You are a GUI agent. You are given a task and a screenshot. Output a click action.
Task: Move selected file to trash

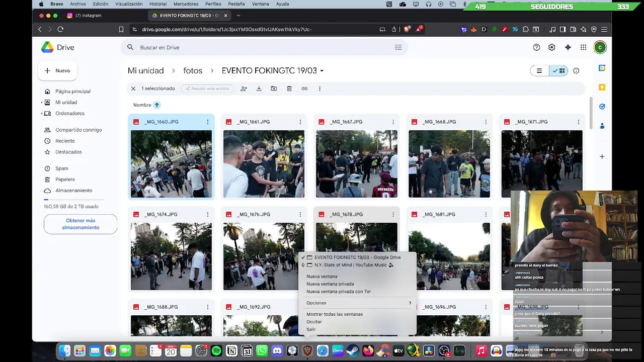coord(289,88)
